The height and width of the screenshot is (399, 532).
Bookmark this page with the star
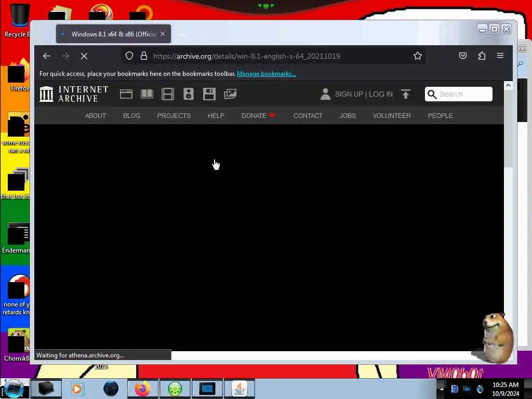[418, 56]
